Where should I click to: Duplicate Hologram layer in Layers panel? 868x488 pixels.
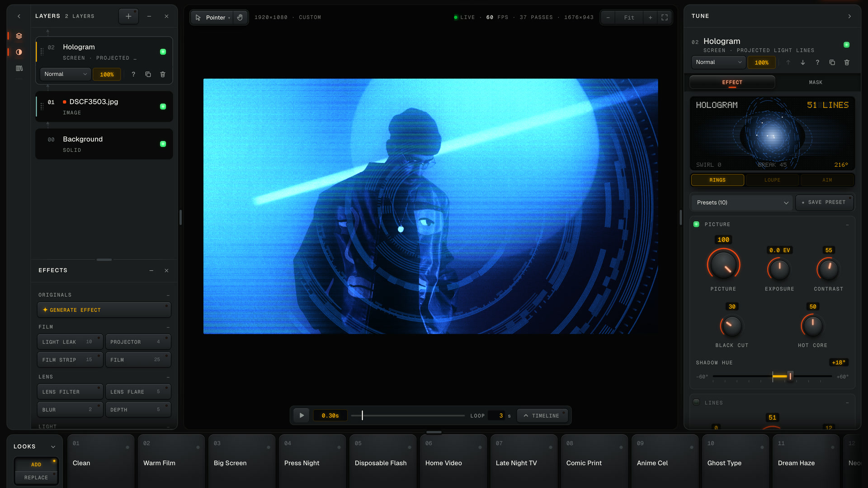148,74
